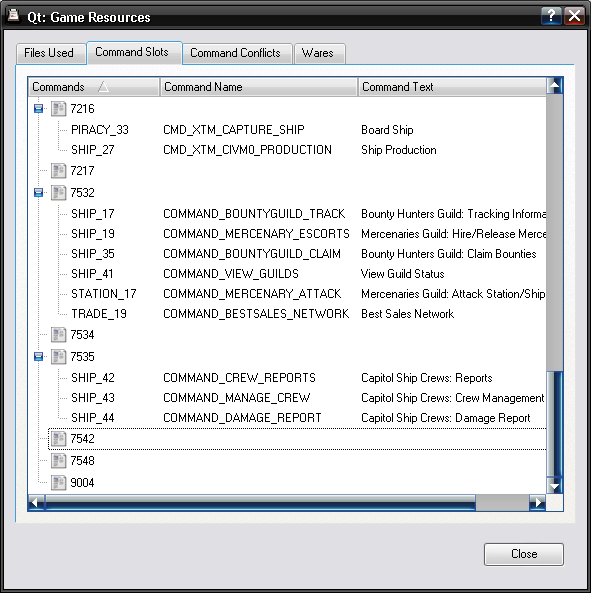Click COMMAND_DAMAGE_REPORT command name
Screen dimensions: 591x593
point(242,418)
